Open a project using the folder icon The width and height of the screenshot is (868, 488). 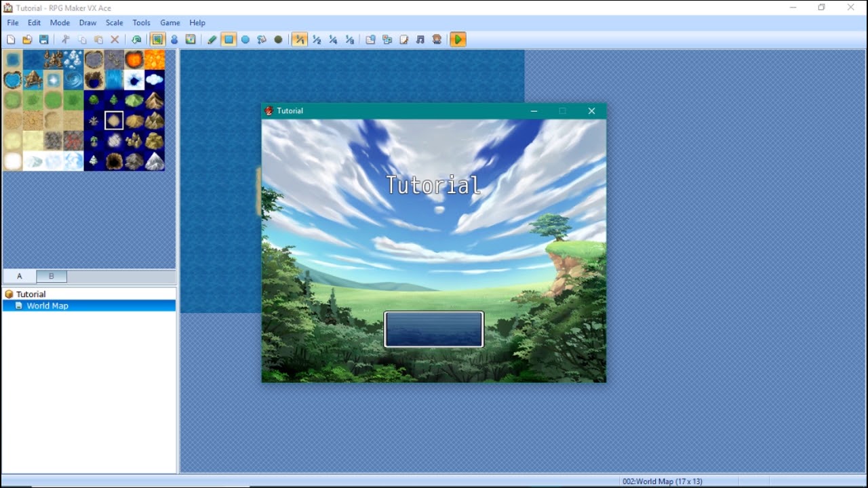coord(27,40)
